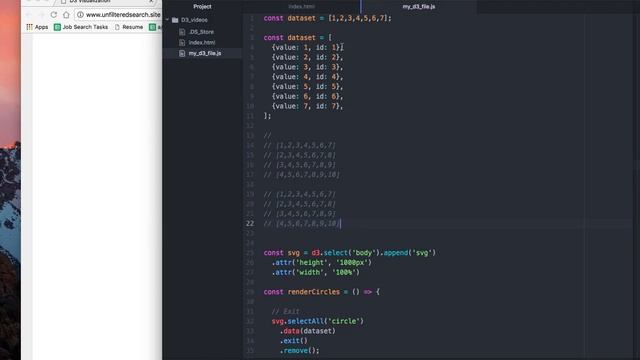The image size is (640, 360).
Task: Open the Apps grid bookmark
Action: [37, 27]
